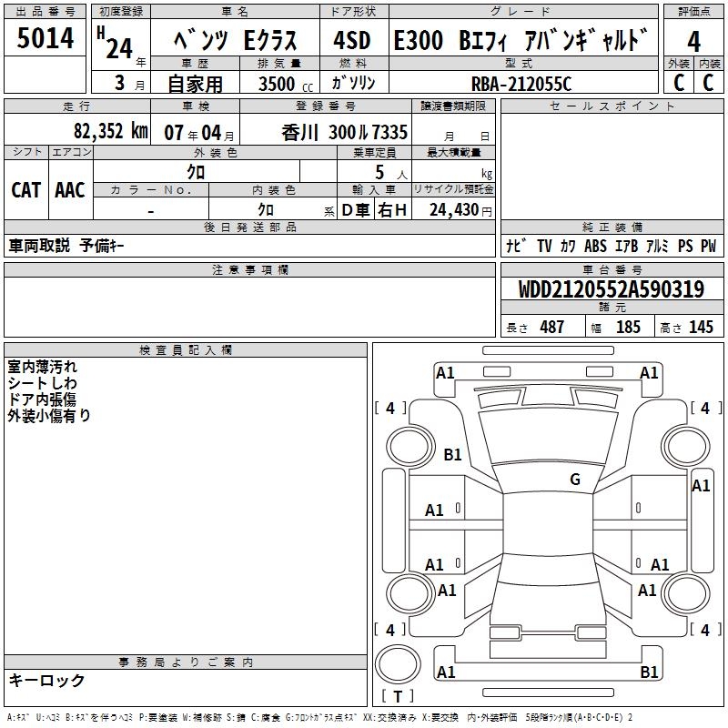
Task: Click inspector note 室内薄汚れ
Action: pyautogui.click(x=42, y=367)
